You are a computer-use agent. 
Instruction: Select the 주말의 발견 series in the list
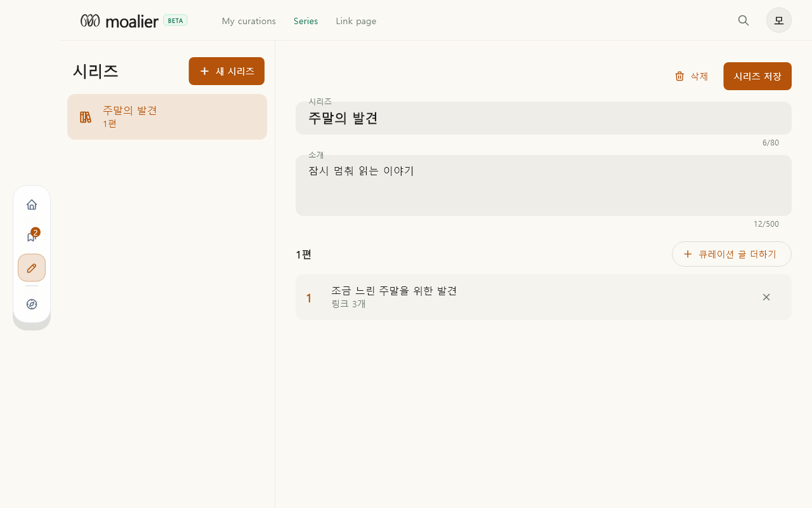tap(167, 117)
